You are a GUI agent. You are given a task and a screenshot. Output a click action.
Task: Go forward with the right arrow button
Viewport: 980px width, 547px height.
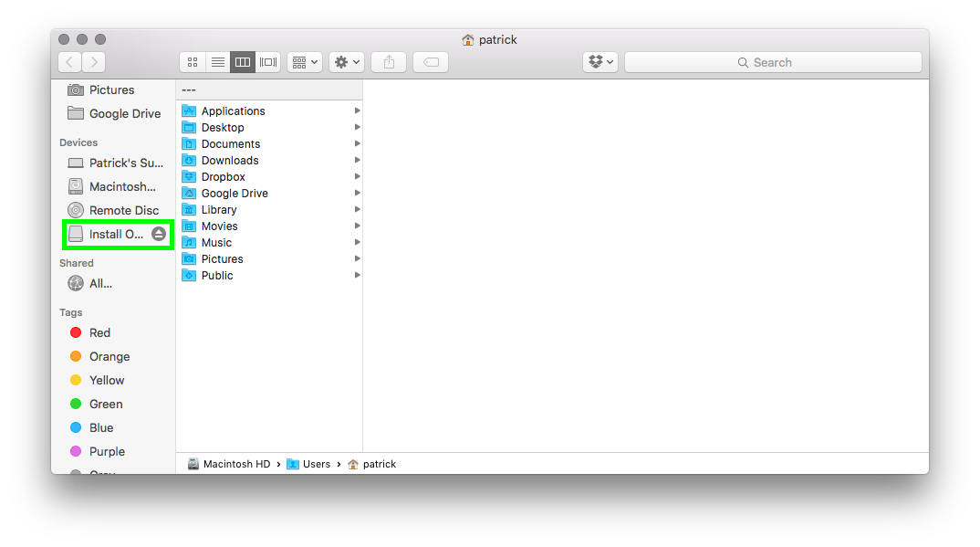(x=94, y=62)
